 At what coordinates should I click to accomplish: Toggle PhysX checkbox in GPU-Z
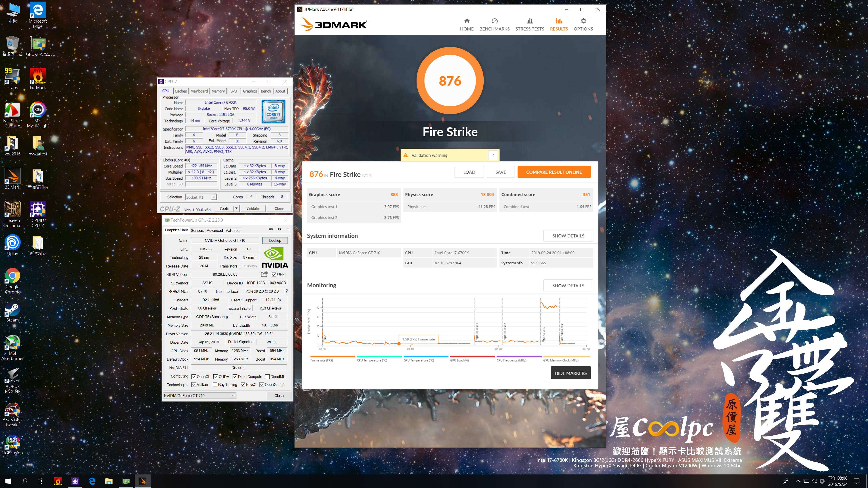point(243,385)
